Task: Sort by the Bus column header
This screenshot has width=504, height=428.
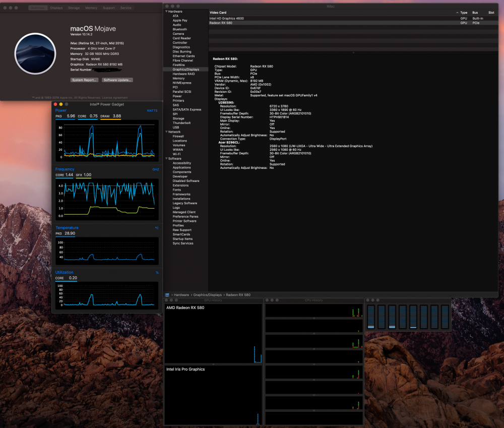Action: tap(475, 13)
